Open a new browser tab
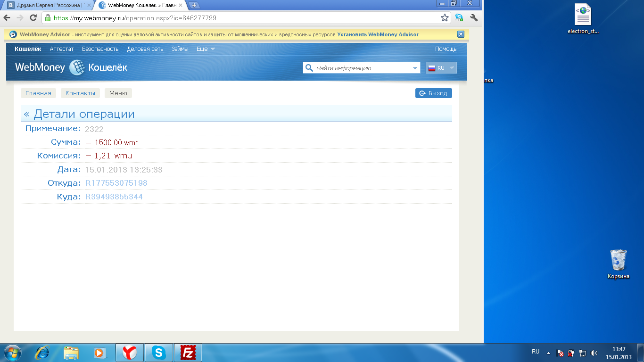Screen dimensions: 644x362 (x=194, y=5)
